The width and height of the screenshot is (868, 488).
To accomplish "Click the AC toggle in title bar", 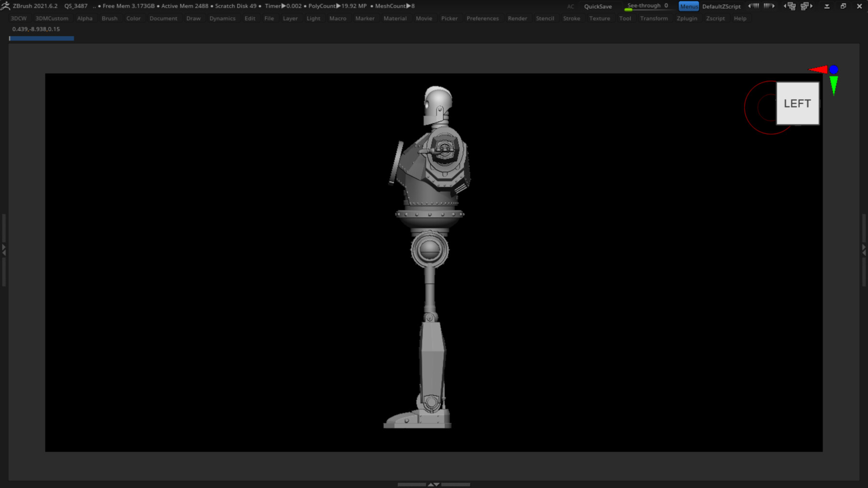I will click(570, 6).
